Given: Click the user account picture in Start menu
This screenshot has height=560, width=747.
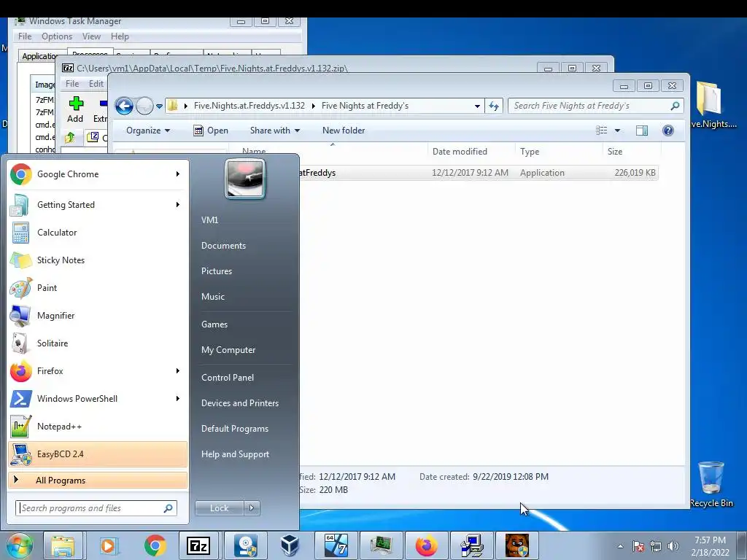Looking at the screenshot, I should [x=245, y=179].
